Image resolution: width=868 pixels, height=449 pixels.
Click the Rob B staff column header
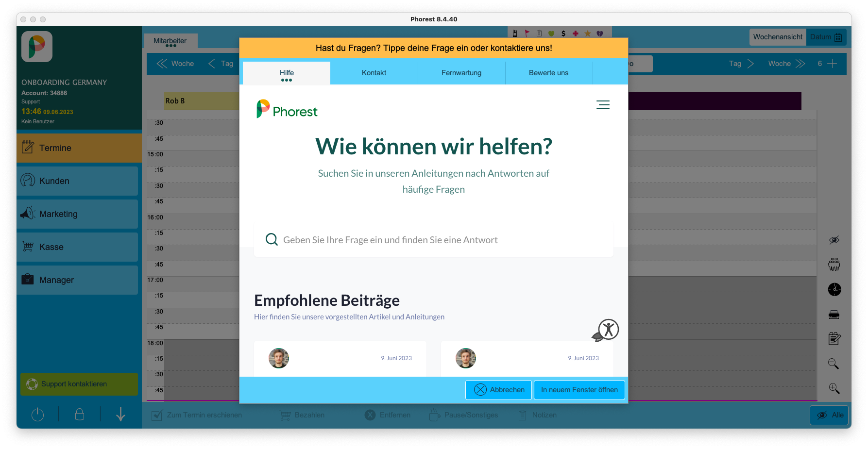(202, 101)
